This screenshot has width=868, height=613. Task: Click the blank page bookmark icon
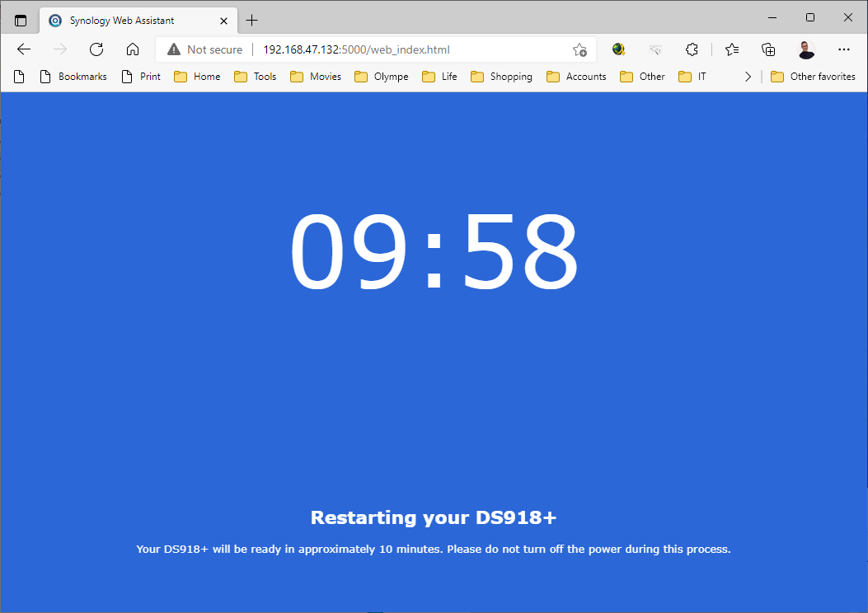pyautogui.click(x=19, y=77)
